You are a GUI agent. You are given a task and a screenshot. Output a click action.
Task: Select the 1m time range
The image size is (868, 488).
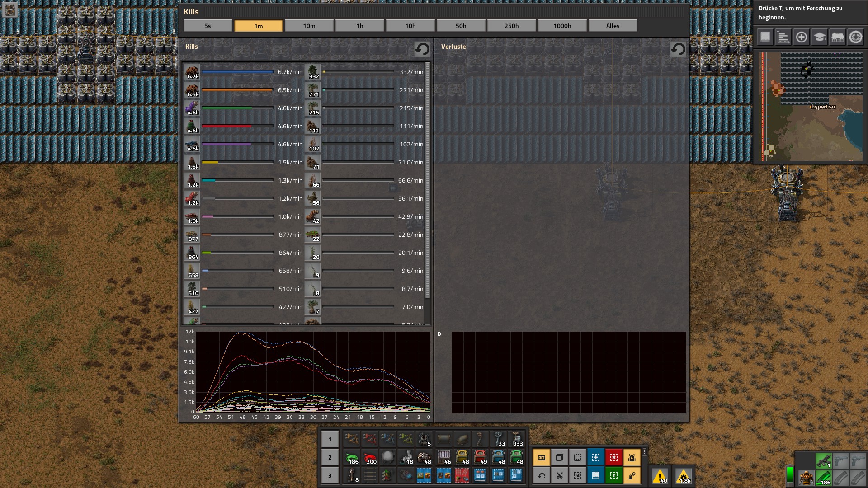258,26
